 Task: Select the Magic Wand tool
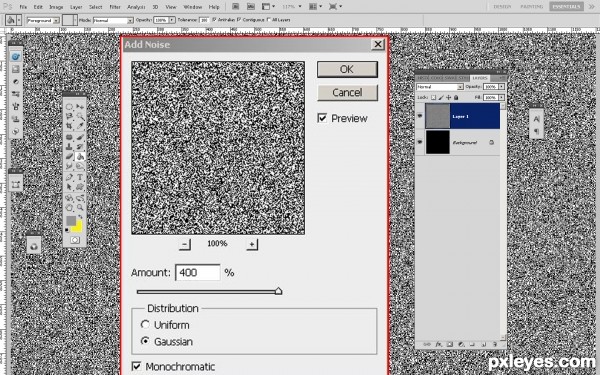[x=80, y=116]
